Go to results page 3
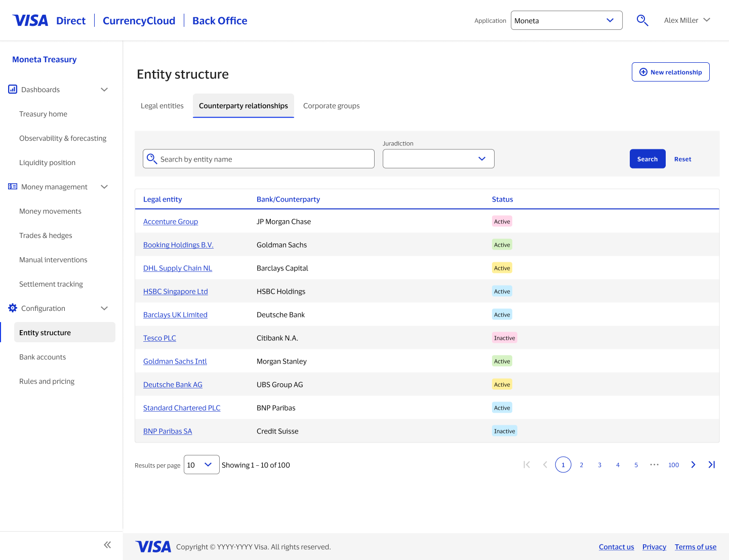Screen dimensions: 729x560 pyautogui.click(x=599, y=465)
